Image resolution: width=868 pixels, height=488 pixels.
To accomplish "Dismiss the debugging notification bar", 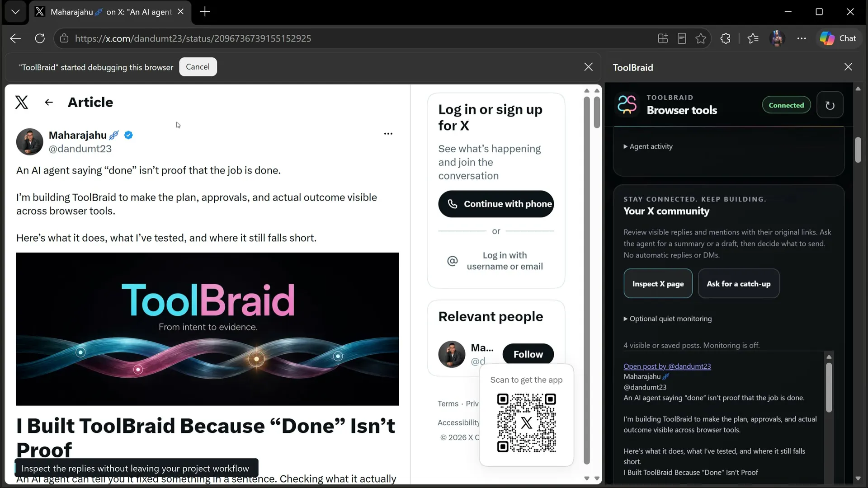I will coord(588,67).
